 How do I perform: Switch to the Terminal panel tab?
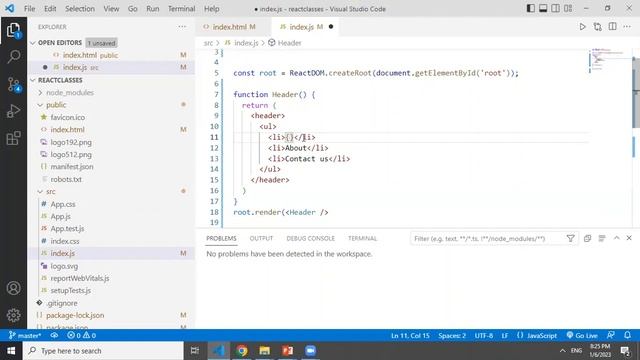pos(362,238)
